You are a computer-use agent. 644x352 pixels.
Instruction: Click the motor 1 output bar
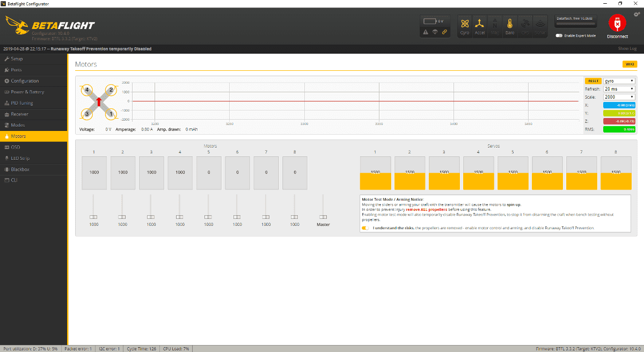[94, 173]
